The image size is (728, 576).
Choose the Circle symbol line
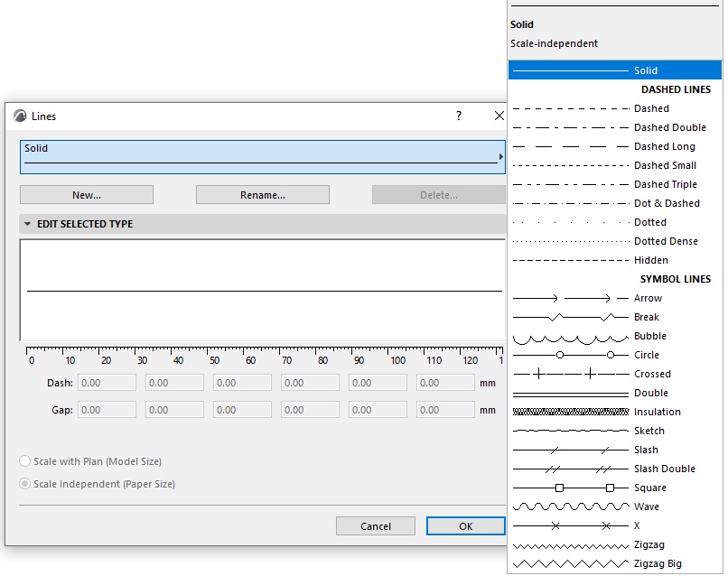[x=615, y=355]
